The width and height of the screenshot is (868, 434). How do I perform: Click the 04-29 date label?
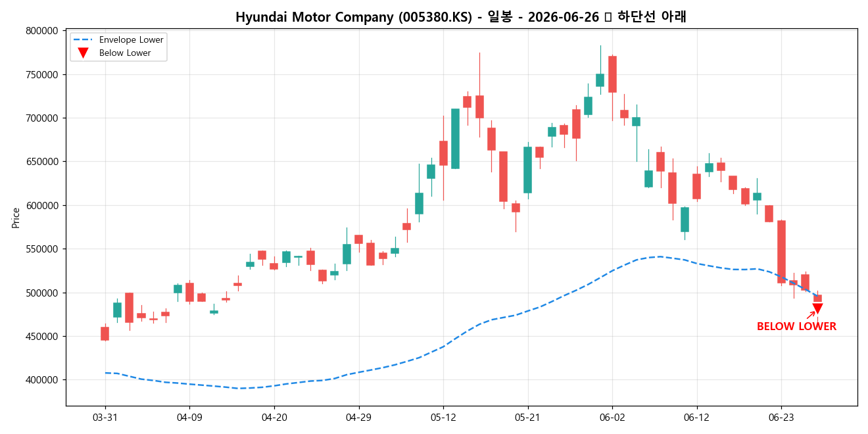coord(358,418)
